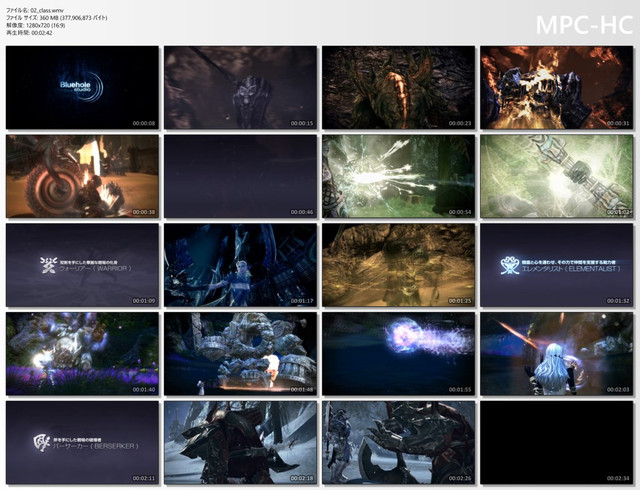Select the golden rocky thumbnail at 00:01:25
This screenshot has height=490, width=640.
(x=398, y=265)
